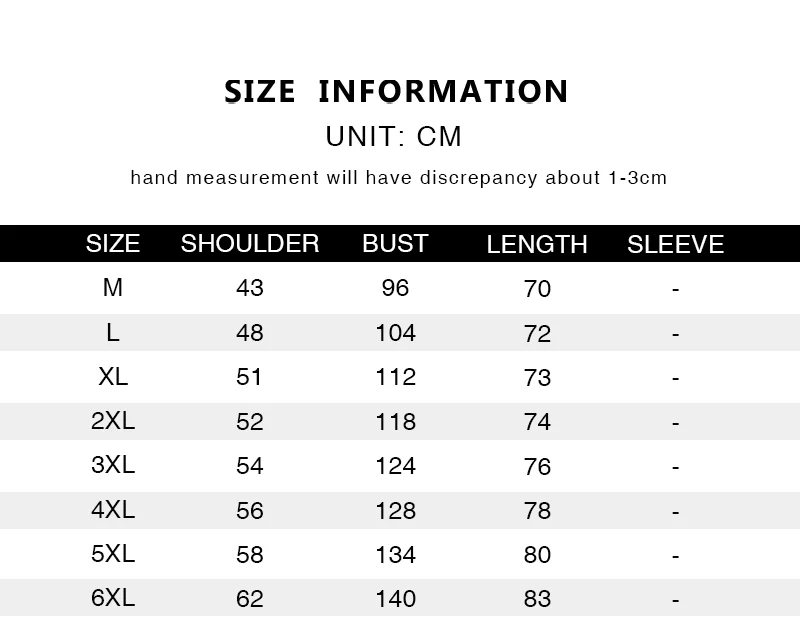Select bust value 124 for size 3XL
Image resolution: width=800 pixels, height=622 pixels.
395,466
